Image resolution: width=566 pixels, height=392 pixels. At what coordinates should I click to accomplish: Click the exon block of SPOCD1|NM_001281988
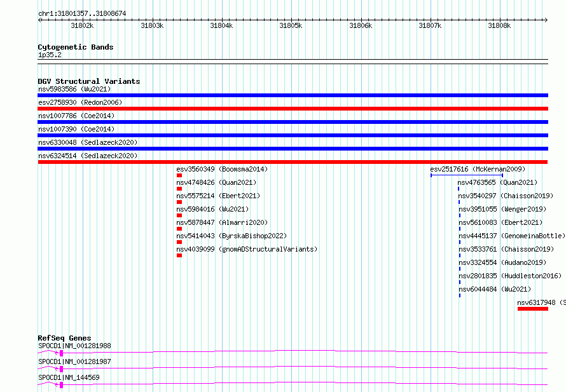tap(61, 353)
